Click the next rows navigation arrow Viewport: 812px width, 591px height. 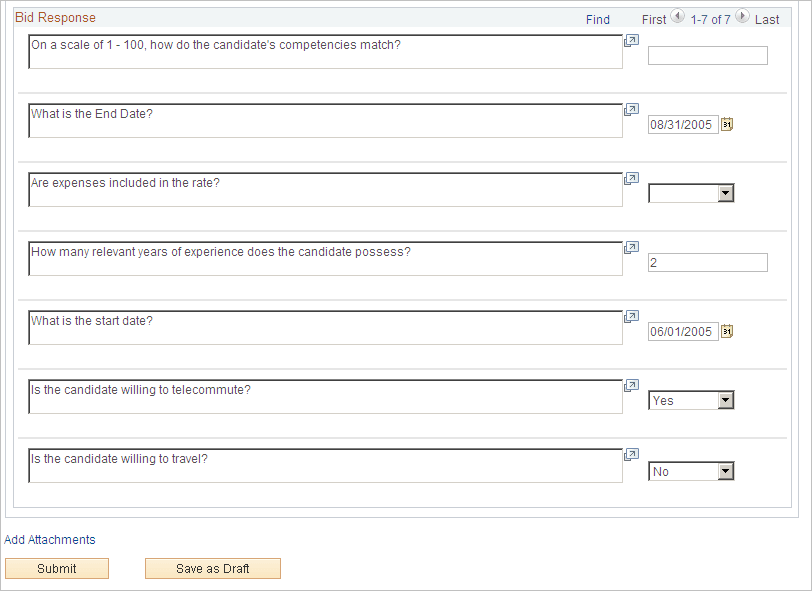point(742,16)
